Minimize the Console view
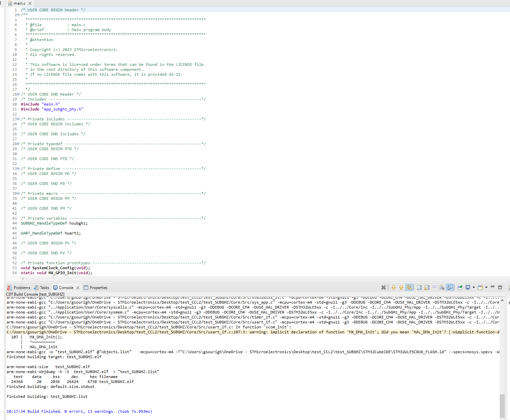The height and width of the screenshot is (420, 510). 492,287
